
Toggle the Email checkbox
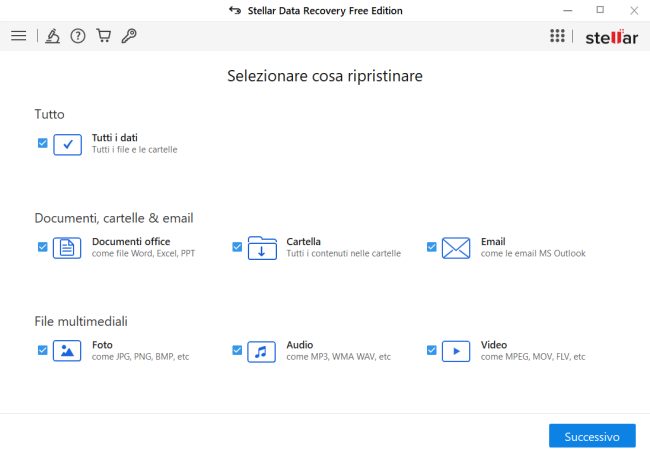(x=432, y=247)
